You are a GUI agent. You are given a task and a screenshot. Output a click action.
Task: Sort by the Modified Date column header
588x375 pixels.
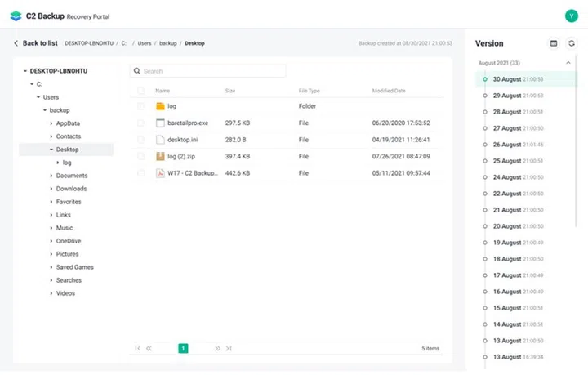389,91
